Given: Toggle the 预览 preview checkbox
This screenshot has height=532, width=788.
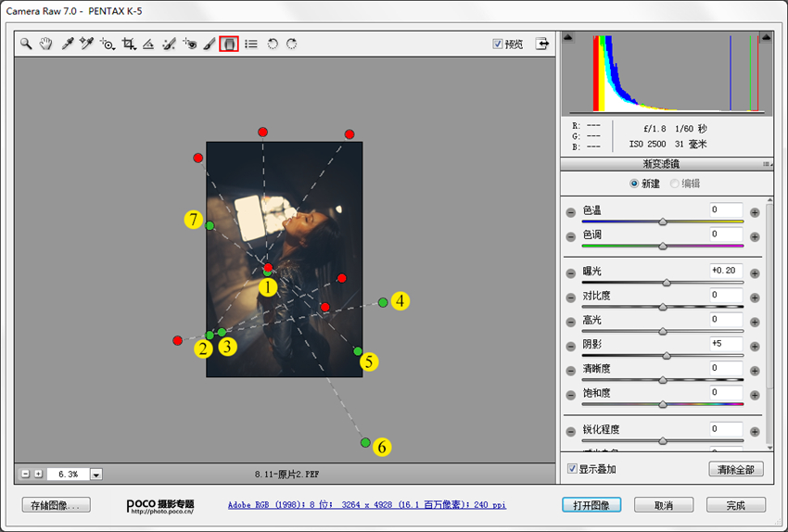Looking at the screenshot, I should 498,44.
